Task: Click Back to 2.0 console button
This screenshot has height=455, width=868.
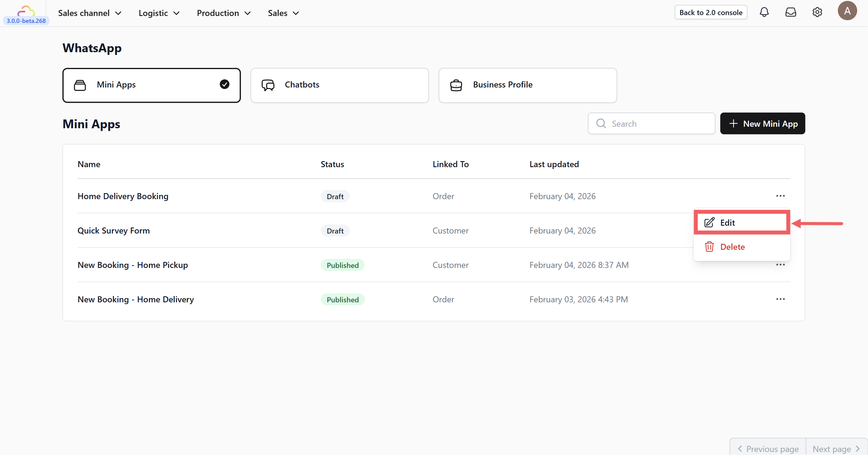Action: tap(710, 12)
